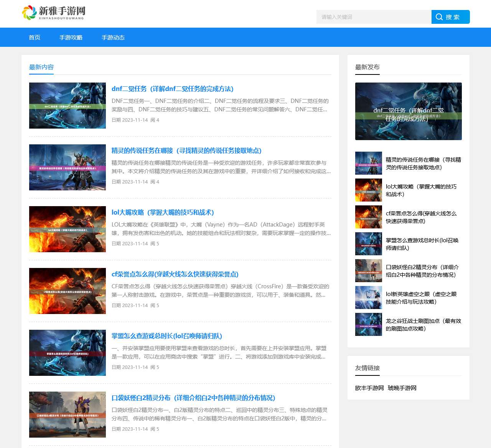
Task: Open sidebar thumbnail beside cf荣誉点怎么得
Action: coord(369,217)
